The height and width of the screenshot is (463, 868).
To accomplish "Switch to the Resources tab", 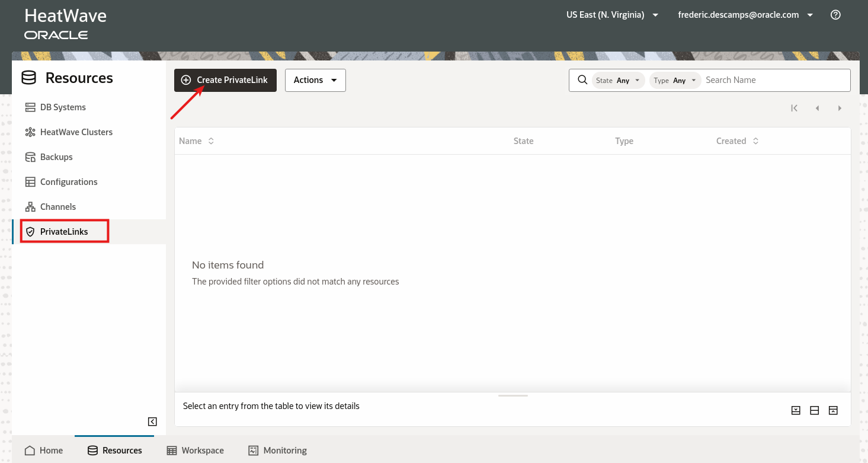I will (x=114, y=451).
